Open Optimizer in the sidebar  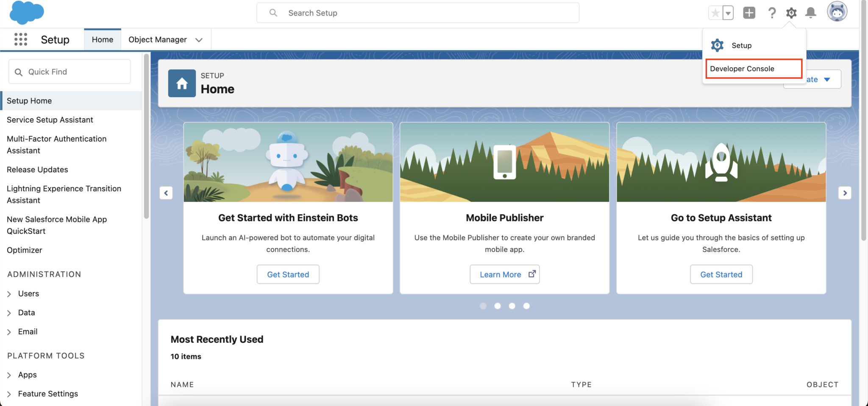[25, 250]
